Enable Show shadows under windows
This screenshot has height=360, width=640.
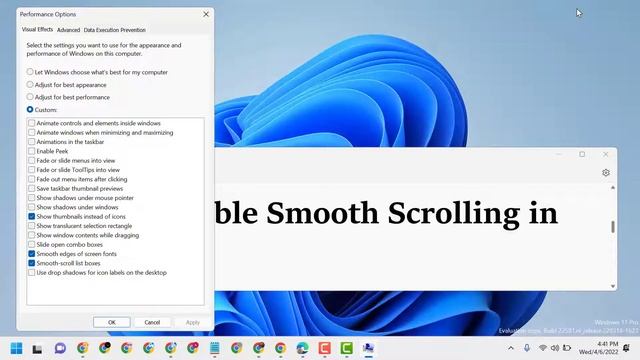click(x=31, y=207)
